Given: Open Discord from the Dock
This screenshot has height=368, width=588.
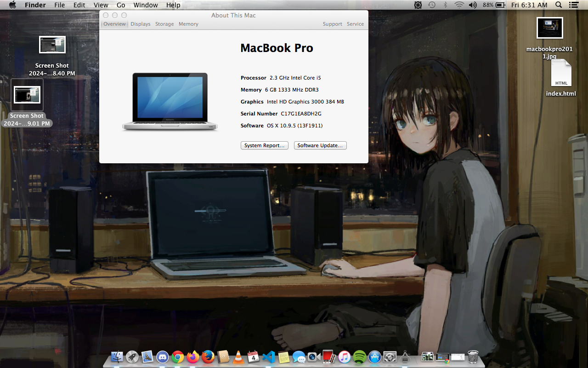Looking at the screenshot, I should coord(163,356).
